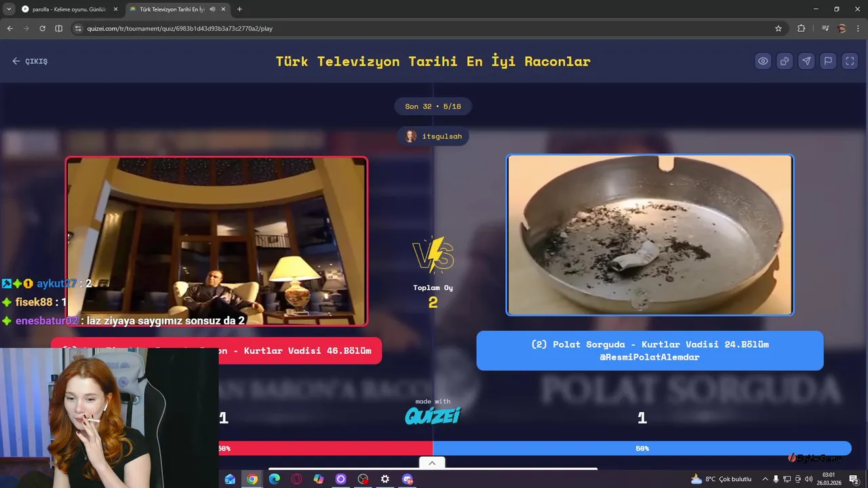This screenshot has width=868, height=488.
Task: Expand the bottom panel chevron up
Action: [432, 463]
